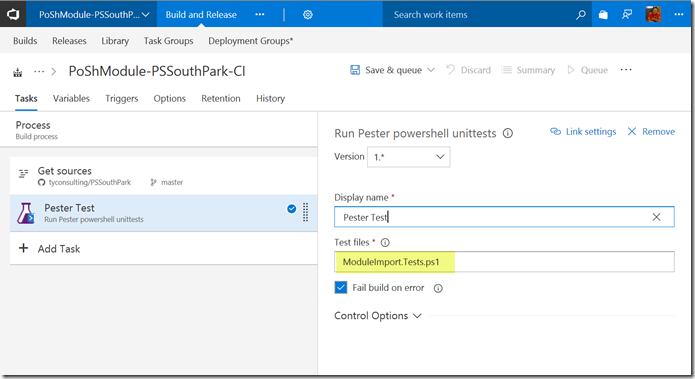This screenshot has width=695, height=379.
Task: Open the top navigation ellipsis menu
Action: click(260, 15)
